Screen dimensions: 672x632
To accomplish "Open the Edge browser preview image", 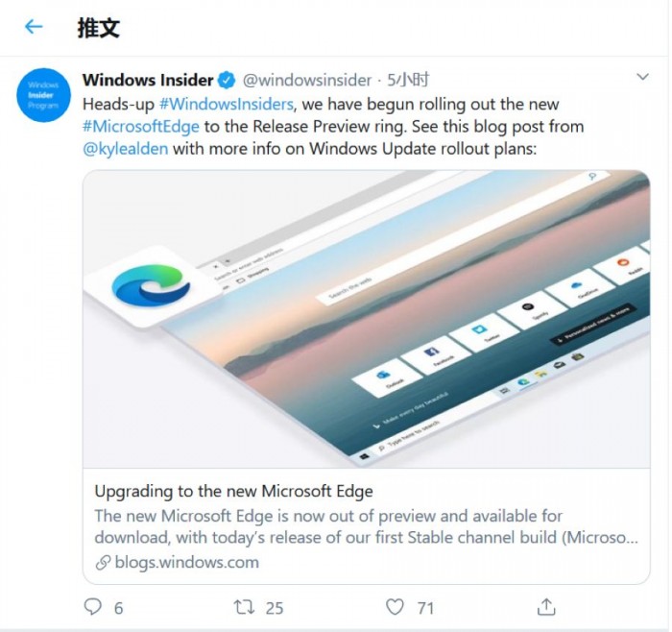I will [x=366, y=319].
